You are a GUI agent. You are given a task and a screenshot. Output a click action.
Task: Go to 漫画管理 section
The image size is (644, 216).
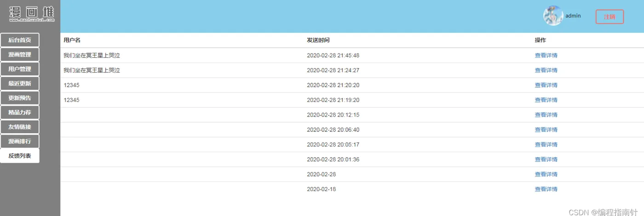point(20,55)
